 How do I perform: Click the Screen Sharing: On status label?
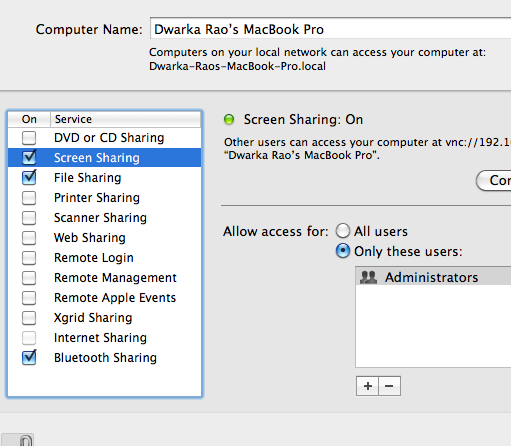(303, 119)
